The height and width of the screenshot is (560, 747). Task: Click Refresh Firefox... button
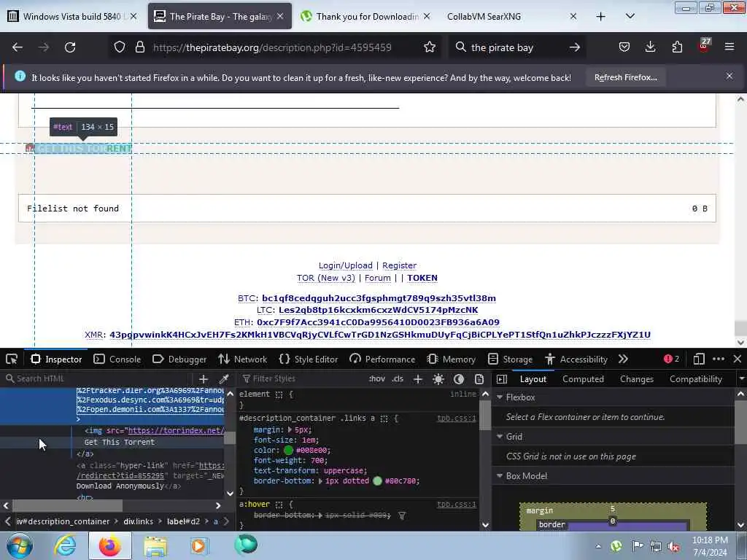[x=625, y=77]
